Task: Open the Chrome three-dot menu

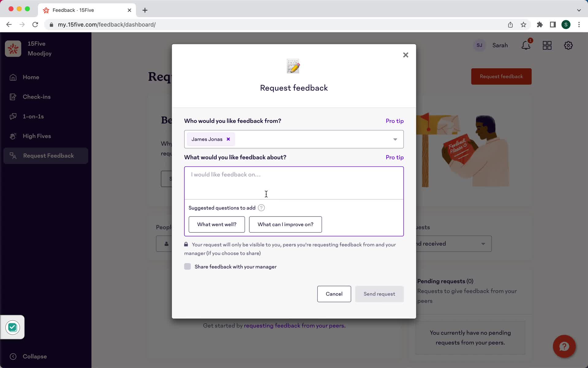Action: [x=579, y=25]
